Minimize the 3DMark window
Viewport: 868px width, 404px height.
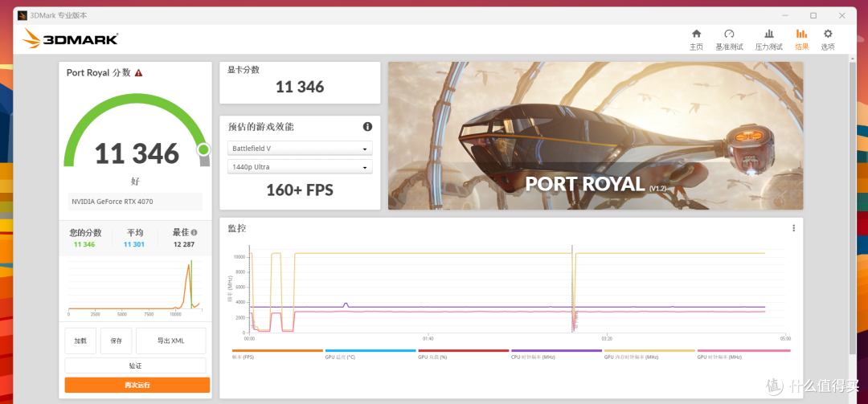point(785,15)
